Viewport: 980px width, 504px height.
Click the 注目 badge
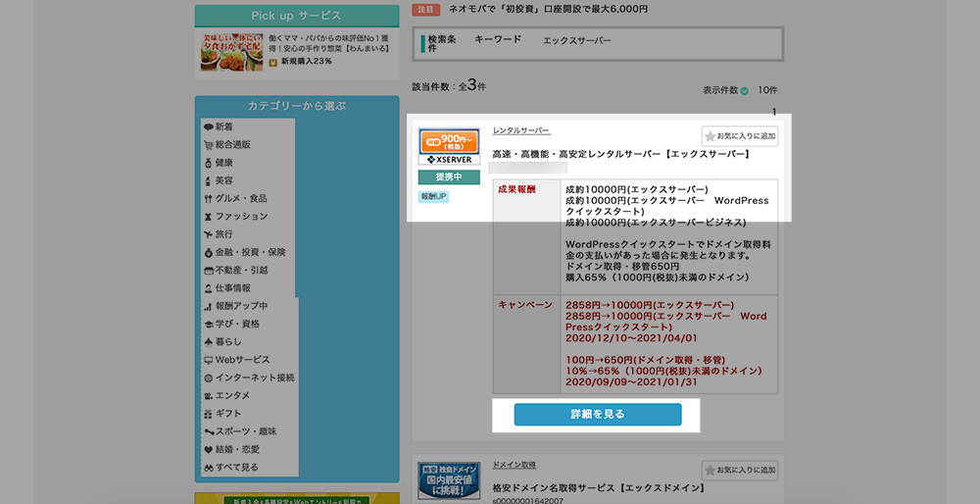[x=426, y=10]
